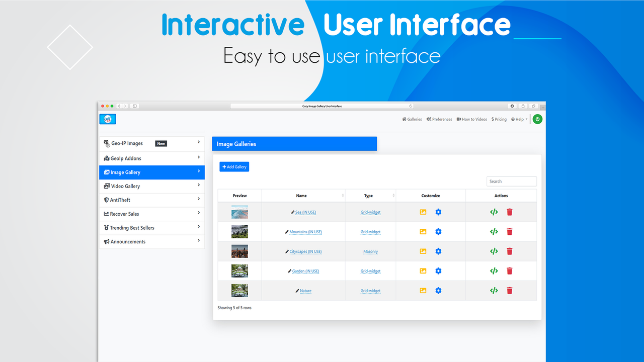Open the Announcements megaphone section
Screen dimensions: 644x362
click(128, 241)
